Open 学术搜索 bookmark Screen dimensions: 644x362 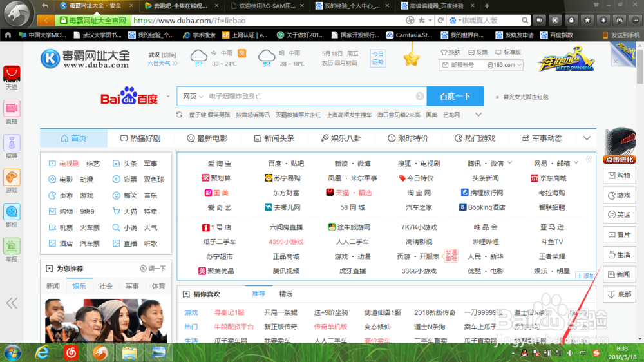[200, 35]
